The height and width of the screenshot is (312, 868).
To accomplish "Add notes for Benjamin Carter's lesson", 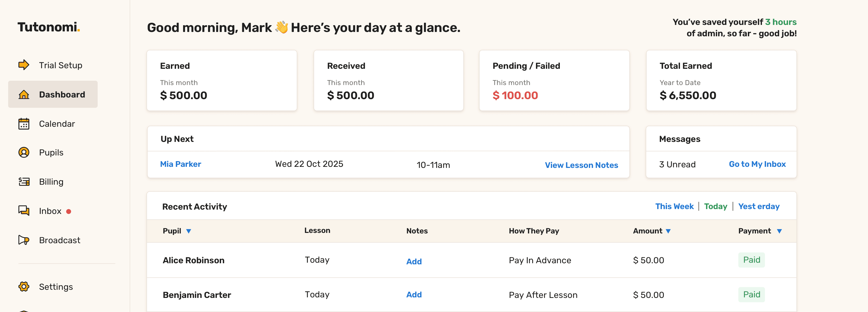I will click(x=414, y=294).
